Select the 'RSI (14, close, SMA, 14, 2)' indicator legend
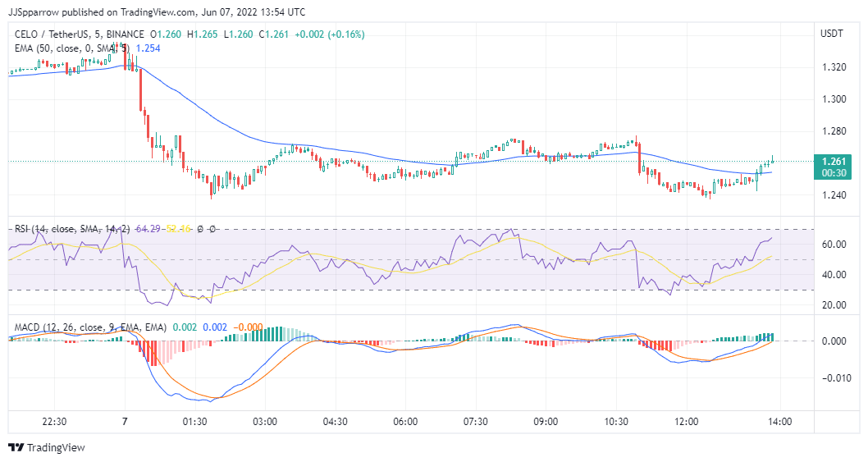The image size is (868, 462). 72,229
